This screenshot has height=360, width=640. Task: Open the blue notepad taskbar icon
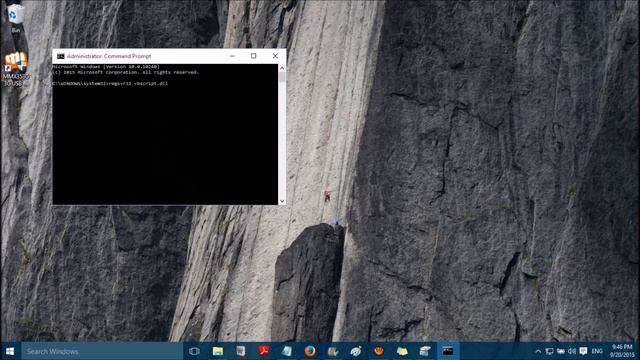click(287, 351)
